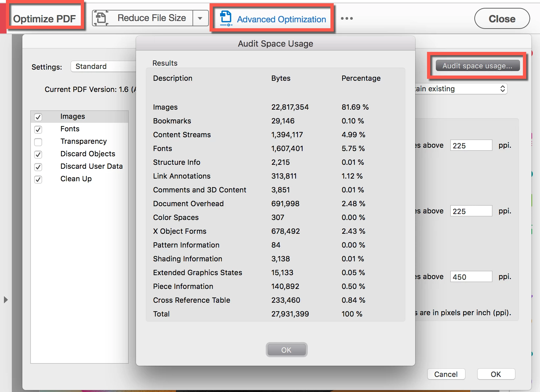Click the Percentage column header
540x392 pixels.
[361, 78]
